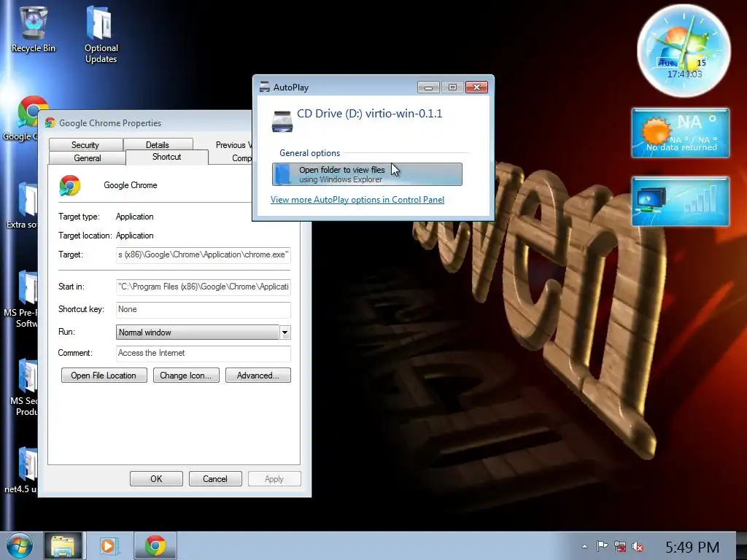The width and height of the screenshot is (747, 560).
Task: Show hidden tray icons arrow
Action: click(584, 547)
